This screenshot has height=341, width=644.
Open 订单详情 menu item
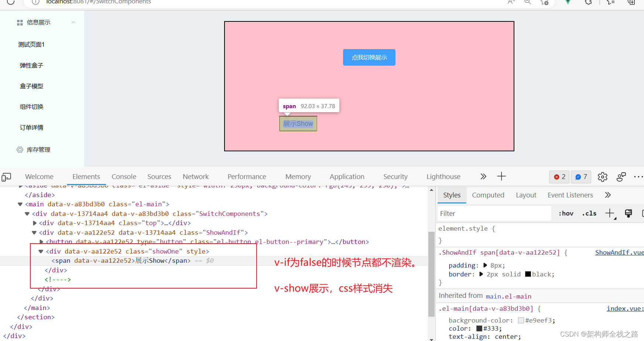(x=31, y=127)
